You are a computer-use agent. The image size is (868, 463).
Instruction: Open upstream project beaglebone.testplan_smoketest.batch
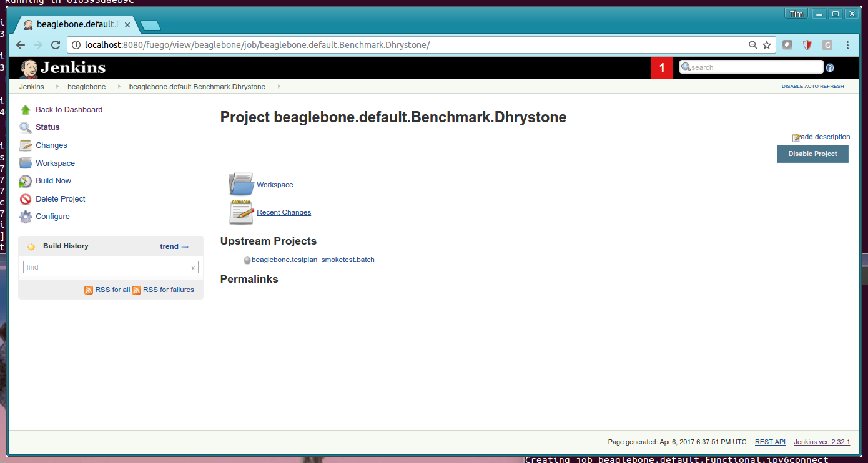tap(313, 260)
